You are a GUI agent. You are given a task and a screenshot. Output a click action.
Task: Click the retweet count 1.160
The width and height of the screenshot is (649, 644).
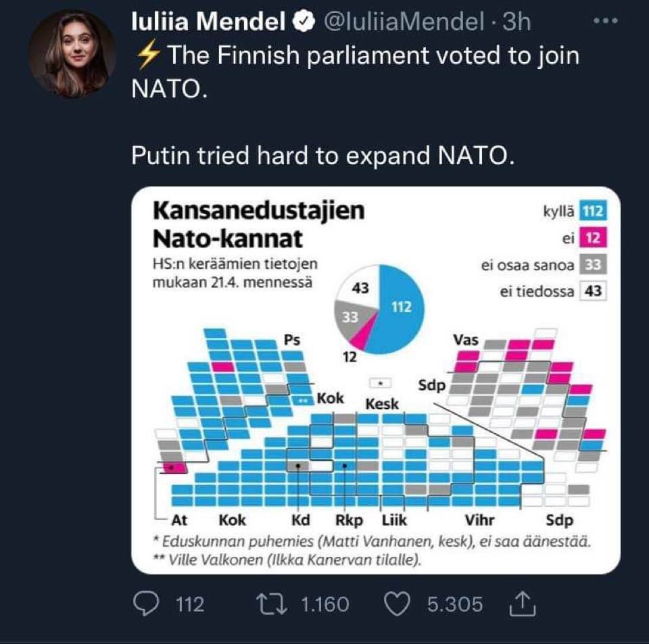pyautogui.click(x=324, y=603)
